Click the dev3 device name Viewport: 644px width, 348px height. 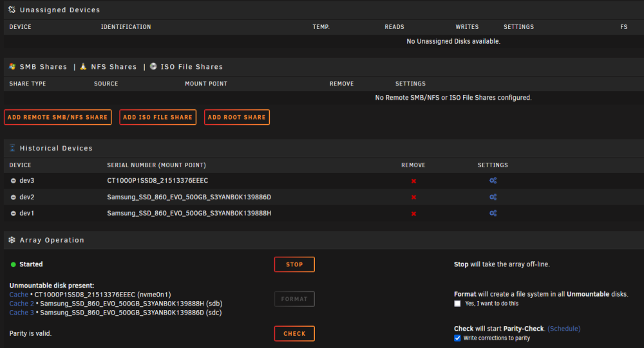point(27,181)
